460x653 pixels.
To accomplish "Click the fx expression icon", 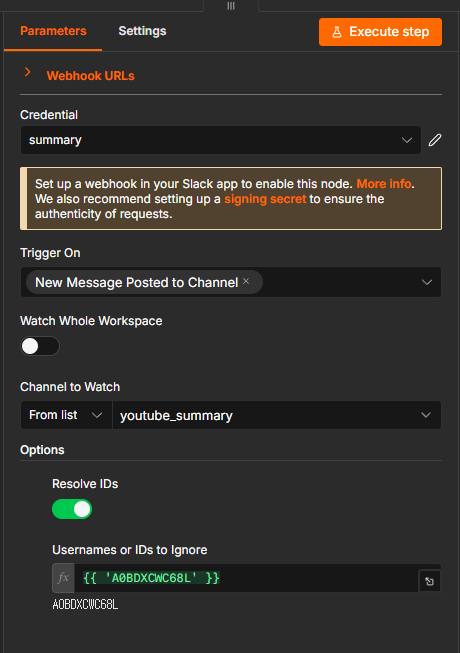I will (x=63, y=578).
